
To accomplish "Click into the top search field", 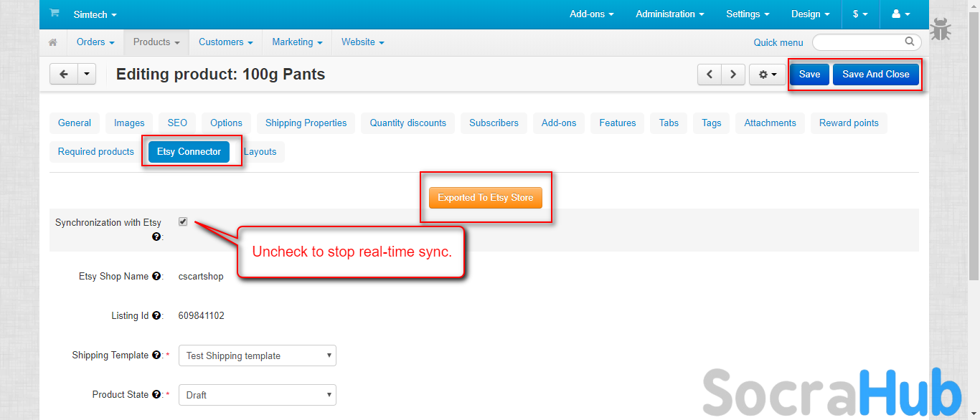I will [861, 42].
